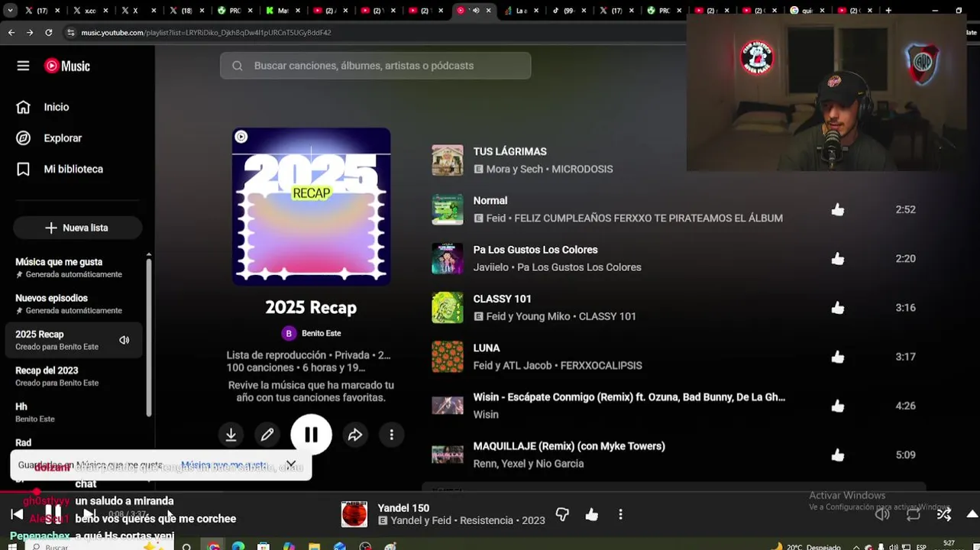Pause the playlist with the big white button
Image resolution: width=980 pixels, height=550 pixels.
[x=311, y=435]
